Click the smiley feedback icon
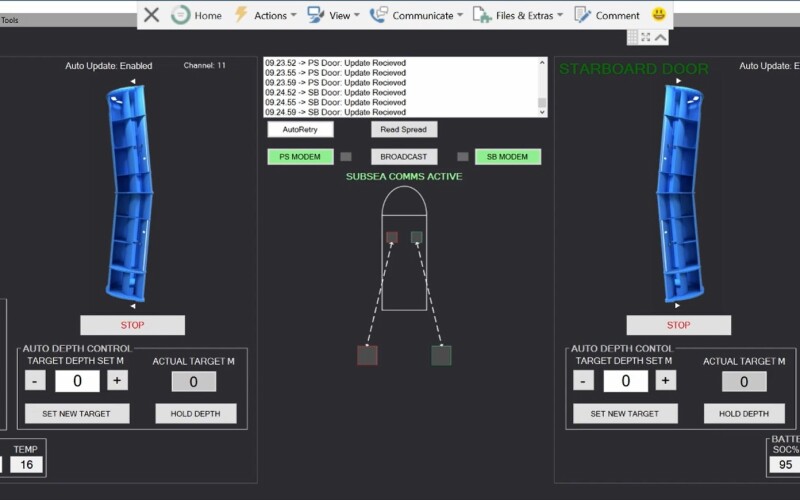 [659, 15]
